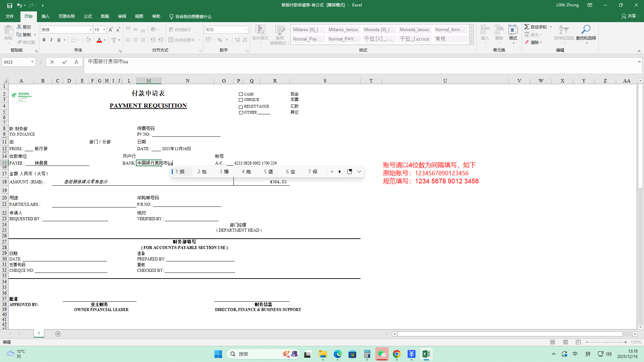Click the percent style icon
The width and height of the screenshot is (644, 362).
click(220, 40)
